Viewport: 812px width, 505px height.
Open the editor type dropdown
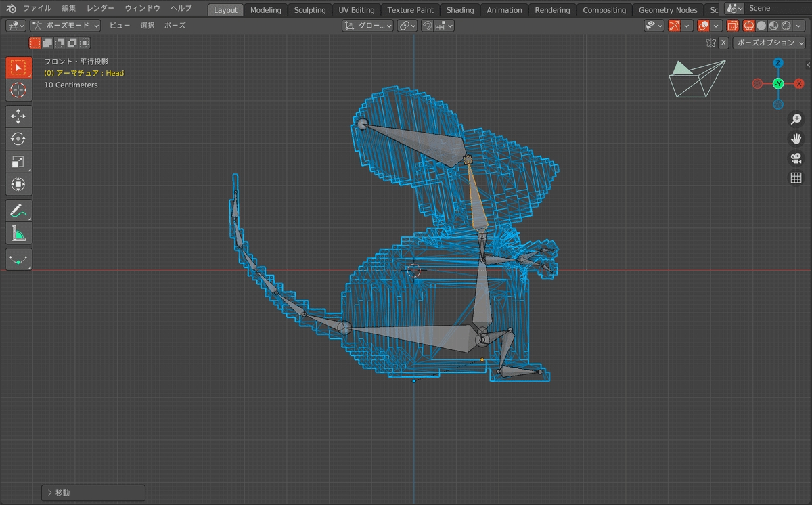click(x=16, y=26)
